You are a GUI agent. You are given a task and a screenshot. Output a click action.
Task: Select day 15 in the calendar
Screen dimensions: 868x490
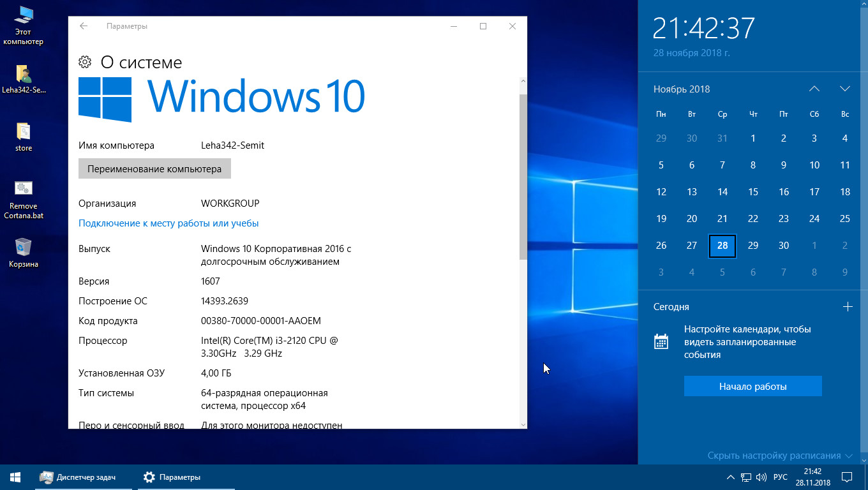coord(753,192)
